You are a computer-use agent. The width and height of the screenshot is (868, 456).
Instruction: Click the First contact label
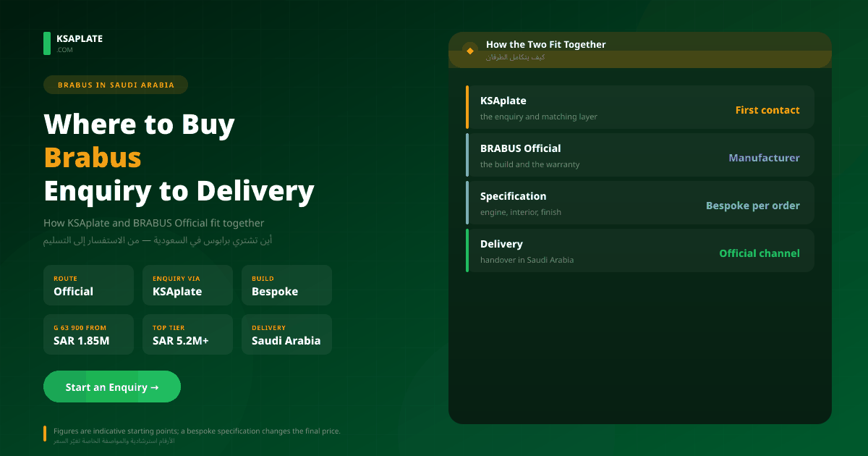click(x=767, y=110)
